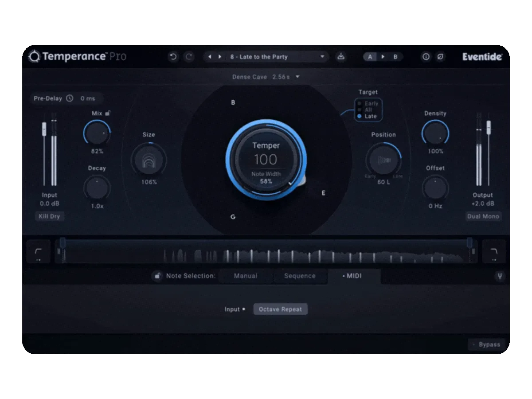Click the note B on the circle
The width and height of the screenshot is (532, 399).
(x=233, y=102)
